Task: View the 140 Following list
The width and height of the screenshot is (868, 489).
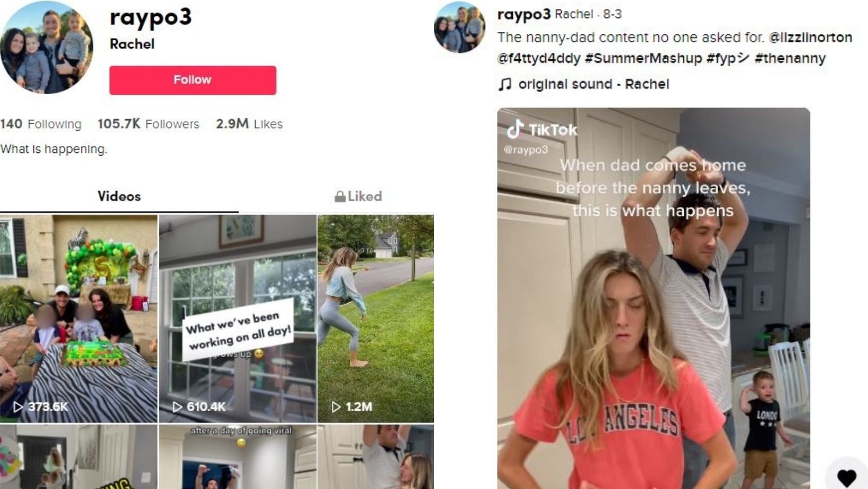Action: coord(41,124)
